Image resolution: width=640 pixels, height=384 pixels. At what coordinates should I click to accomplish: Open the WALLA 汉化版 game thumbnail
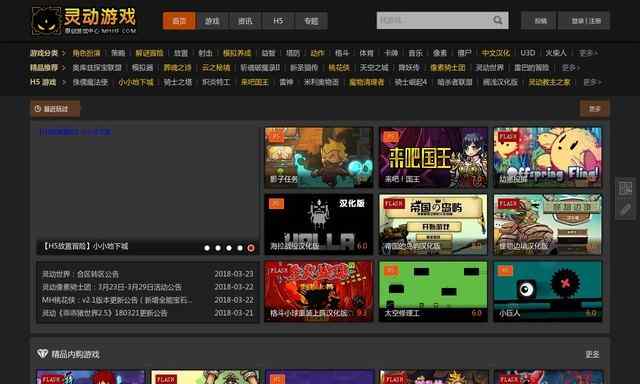(318, 224)
